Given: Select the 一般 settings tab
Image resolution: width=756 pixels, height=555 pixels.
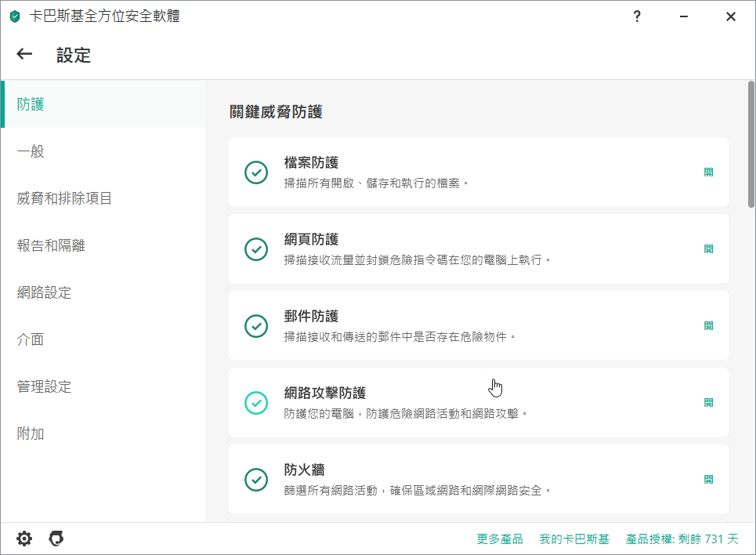Looking at the screenshot, I should pos(31,151).
